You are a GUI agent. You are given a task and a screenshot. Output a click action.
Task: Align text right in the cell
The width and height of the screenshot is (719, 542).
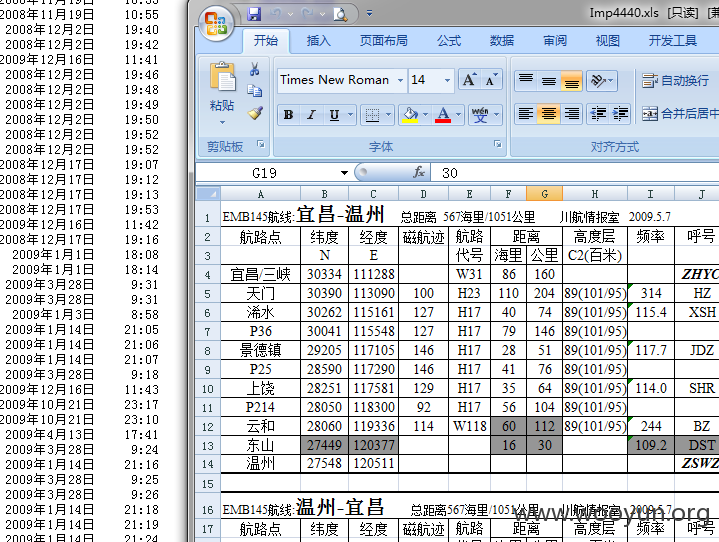[x=571, y=113]
